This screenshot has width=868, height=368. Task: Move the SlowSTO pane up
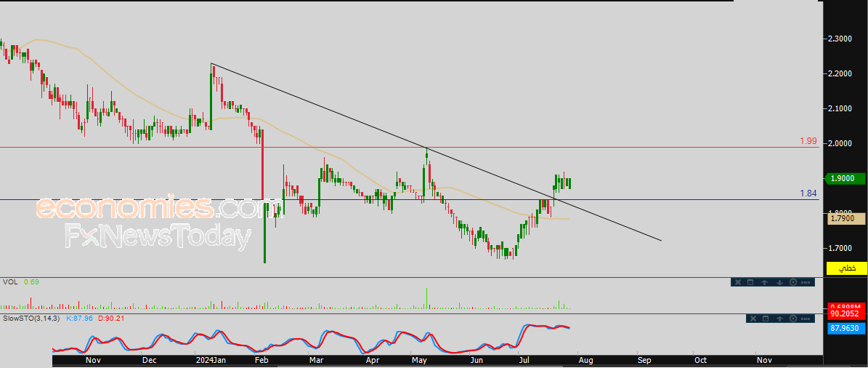click(x=779, y=319)
